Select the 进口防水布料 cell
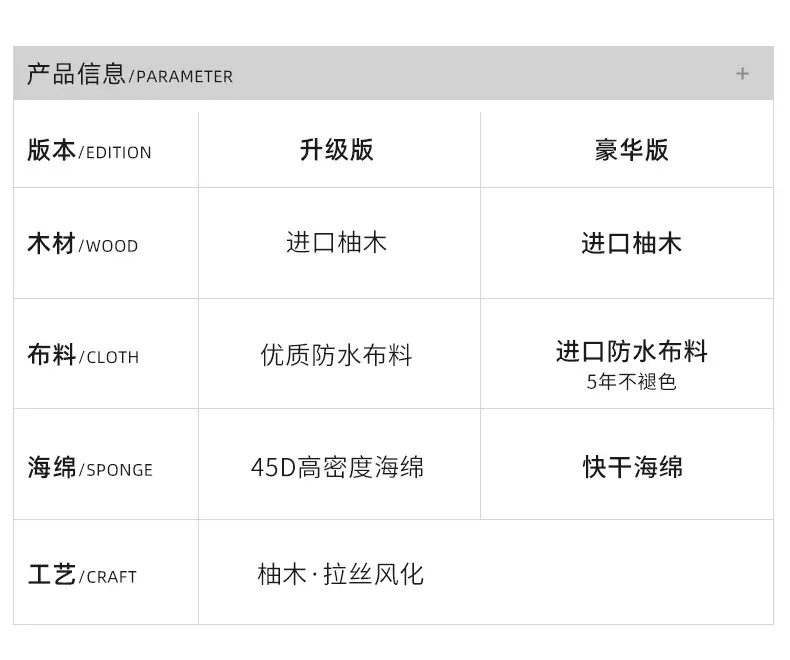The height and width of the screenshot is (660, 790). [632, 351]
